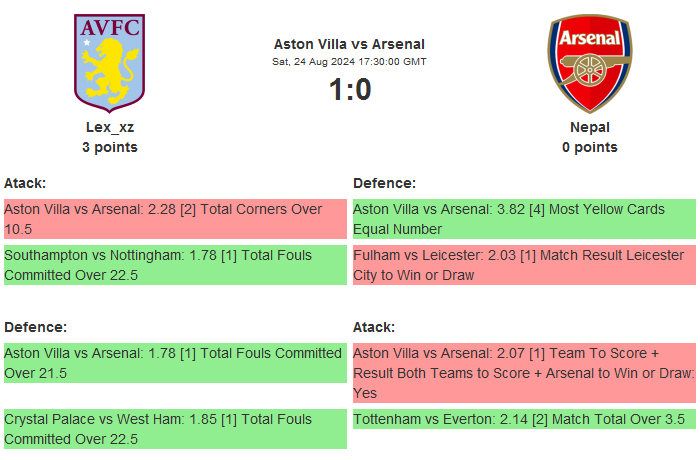Select the Both Teams to Score Arsenal bet

pos(524,373)
